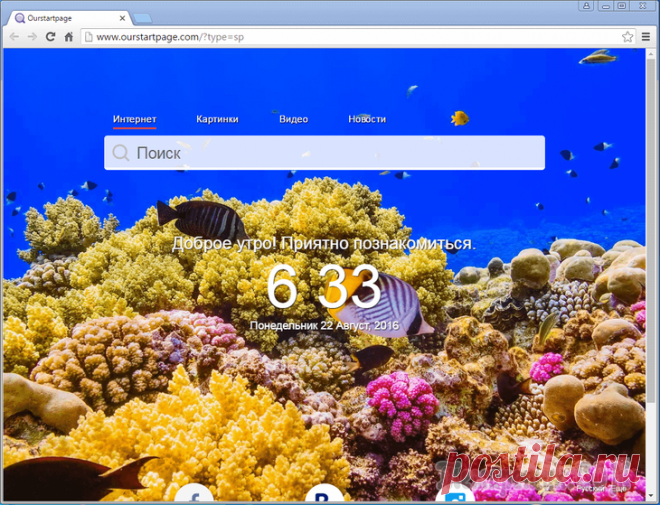Viewport: 660px width, 505px height.
Task: Open the Facebook shortcut circle
Action: coord(194,492)
